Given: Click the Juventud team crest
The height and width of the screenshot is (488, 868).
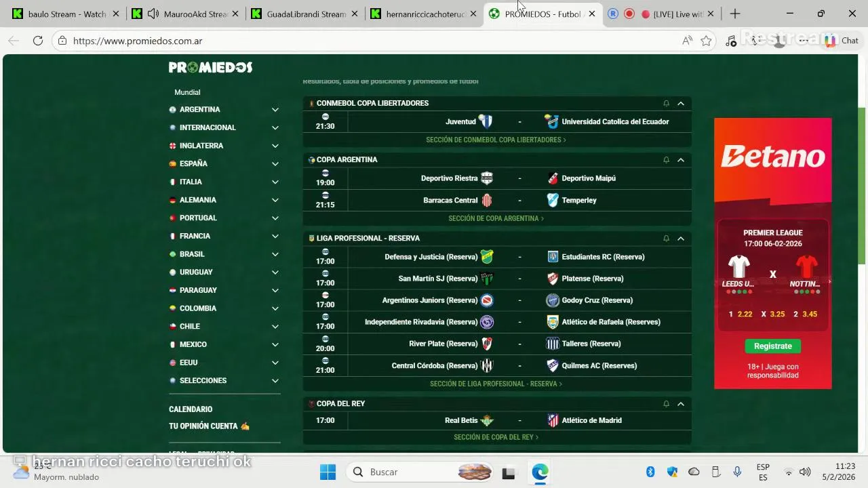Looking at the screenshot, I should tap(486, 121).
